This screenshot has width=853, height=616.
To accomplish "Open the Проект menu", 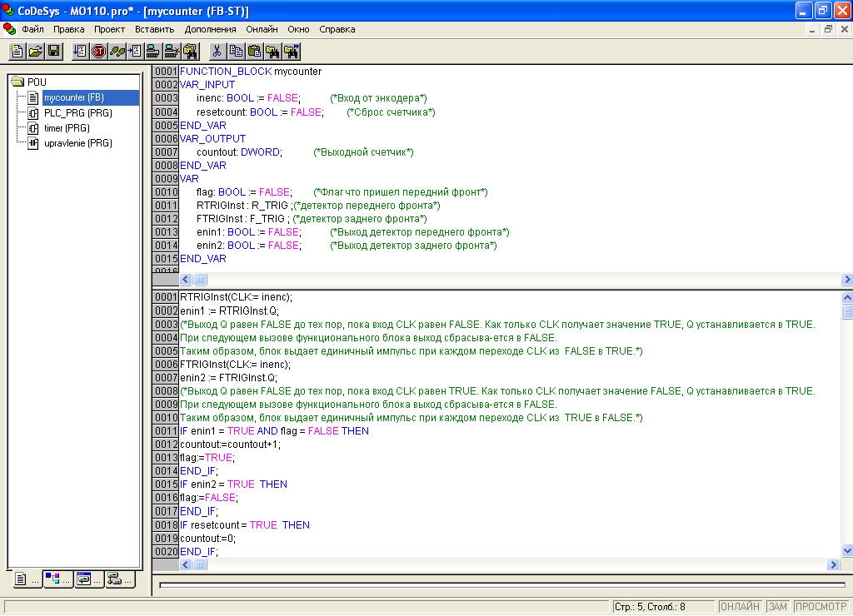I will pos(109,29).
